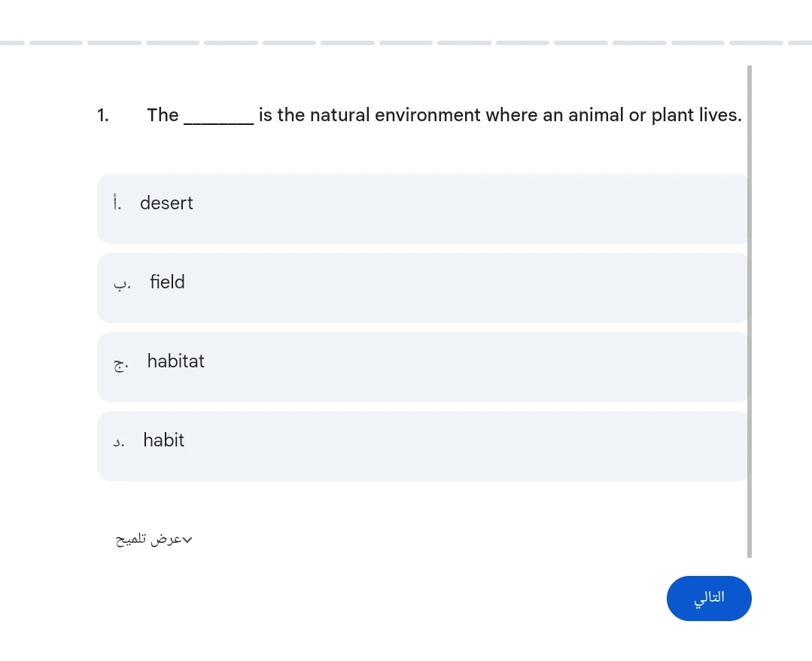Click the question number "1."

click(102, 114)
